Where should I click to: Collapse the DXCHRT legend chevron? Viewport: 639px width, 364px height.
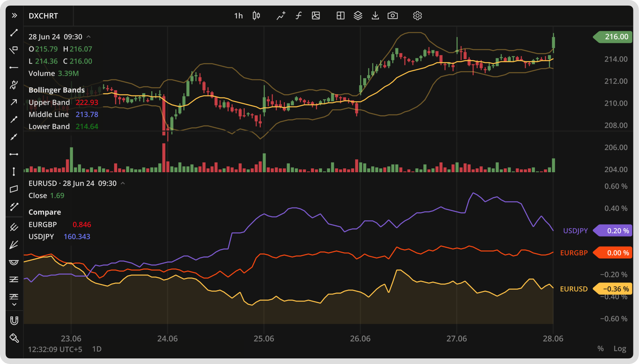coord(89,37)
